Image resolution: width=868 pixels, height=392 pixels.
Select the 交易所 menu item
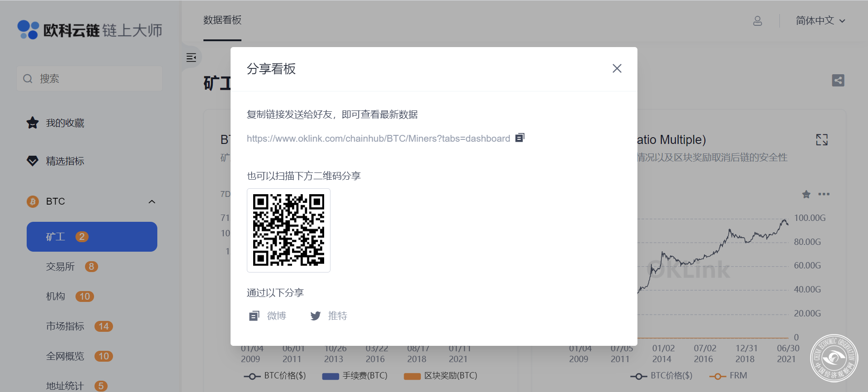pyautogui.click(x=60, y=267)
